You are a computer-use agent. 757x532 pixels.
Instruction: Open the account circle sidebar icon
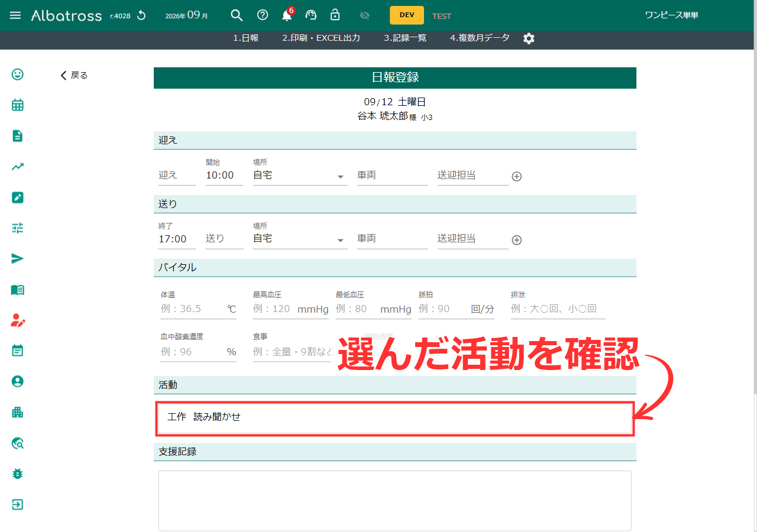(18, 382)
